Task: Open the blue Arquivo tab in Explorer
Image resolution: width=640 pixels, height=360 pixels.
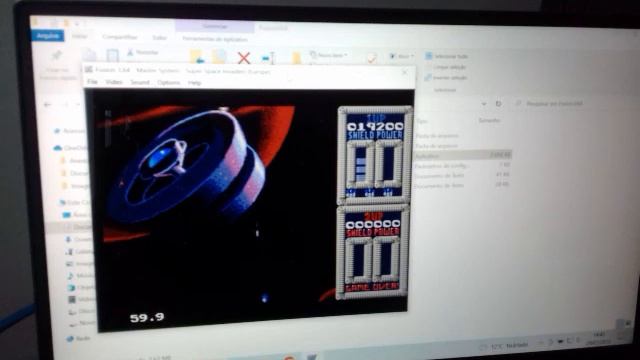Action: tap(48, 36)
